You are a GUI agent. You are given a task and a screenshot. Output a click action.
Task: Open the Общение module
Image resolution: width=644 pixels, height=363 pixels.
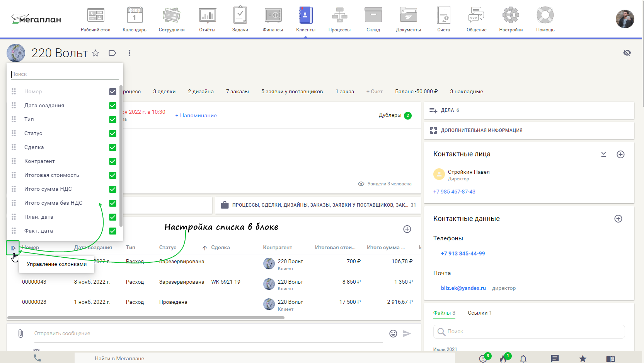click(x=477, y=19)
